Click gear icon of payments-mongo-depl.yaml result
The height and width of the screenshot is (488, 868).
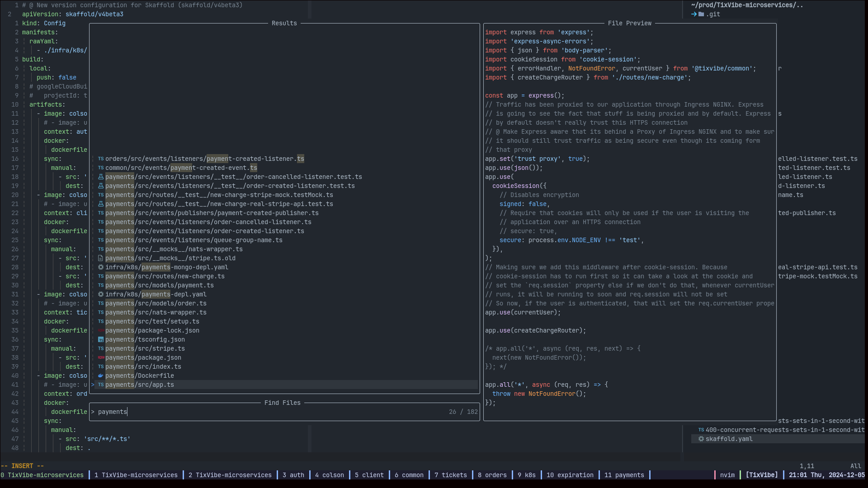point(101,267)
